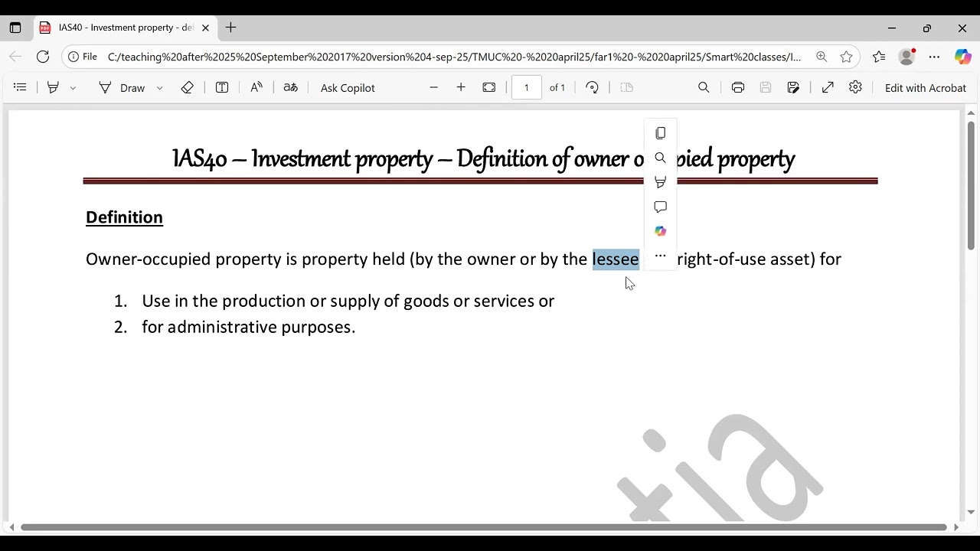Screen dimensions: 980x551
Task: Print the PDF document
Action: click(738, 87)
